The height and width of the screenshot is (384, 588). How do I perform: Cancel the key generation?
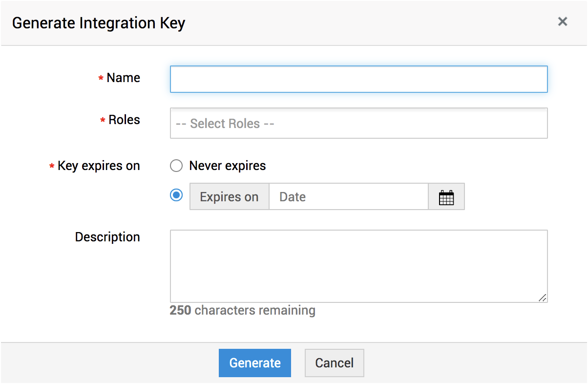334,363
